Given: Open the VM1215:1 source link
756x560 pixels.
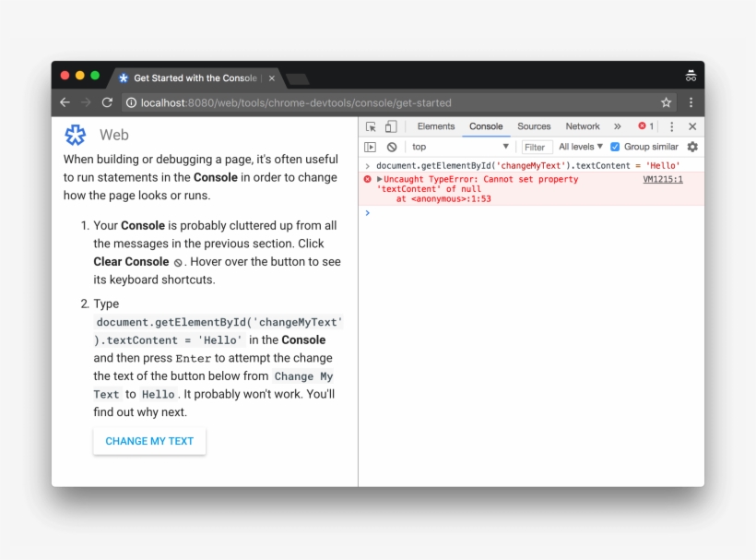Looking at the screenshot, I should [663, 179].
